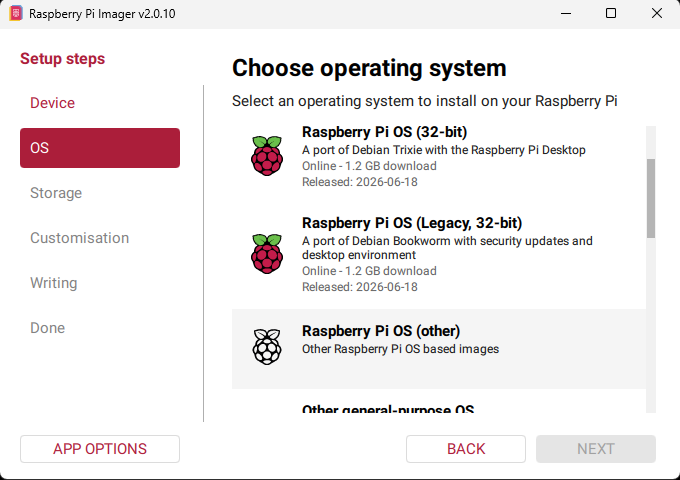Maximize the Raspberry Pi Imager window
Image resolution: width=680 pixels, height=480 pixels.
[x=611, y=13]
